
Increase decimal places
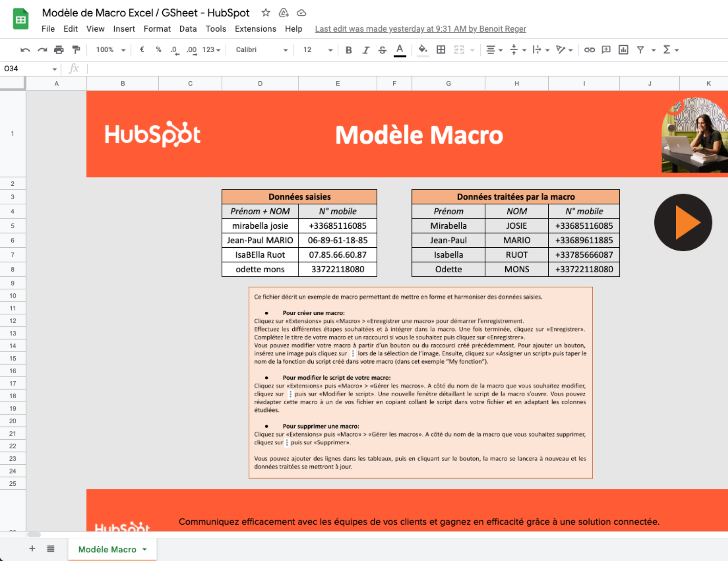click(x=192, y=50)
